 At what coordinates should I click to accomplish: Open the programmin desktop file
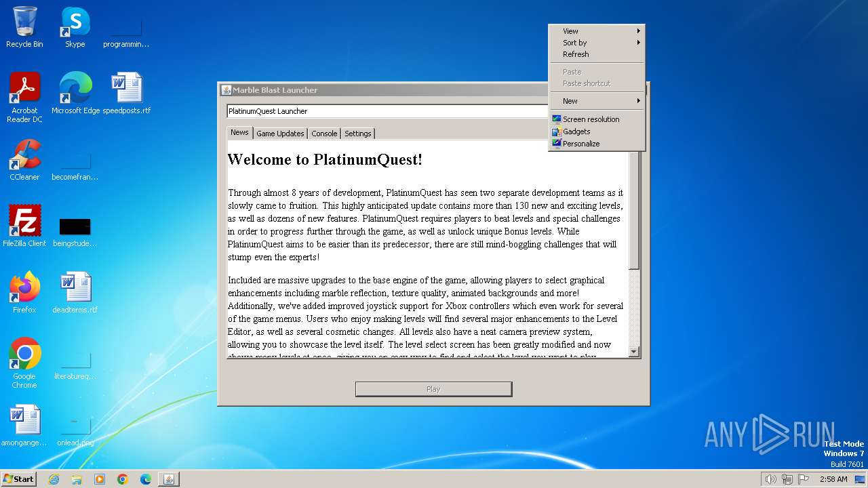click(126, 34)
